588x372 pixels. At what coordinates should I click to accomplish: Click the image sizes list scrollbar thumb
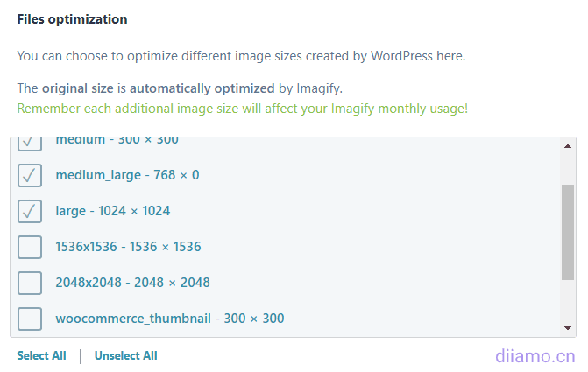568,232
